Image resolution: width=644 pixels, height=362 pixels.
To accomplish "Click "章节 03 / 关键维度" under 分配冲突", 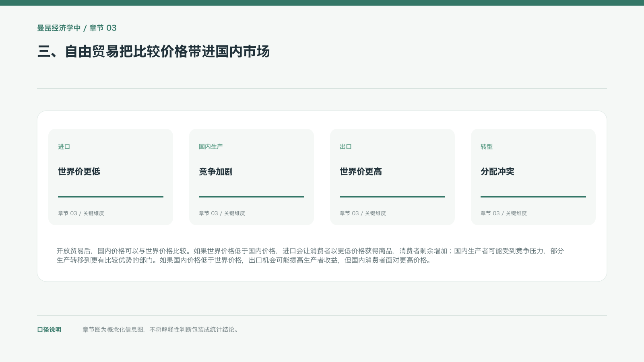I will pyautogui.click(x=504, y=213).
